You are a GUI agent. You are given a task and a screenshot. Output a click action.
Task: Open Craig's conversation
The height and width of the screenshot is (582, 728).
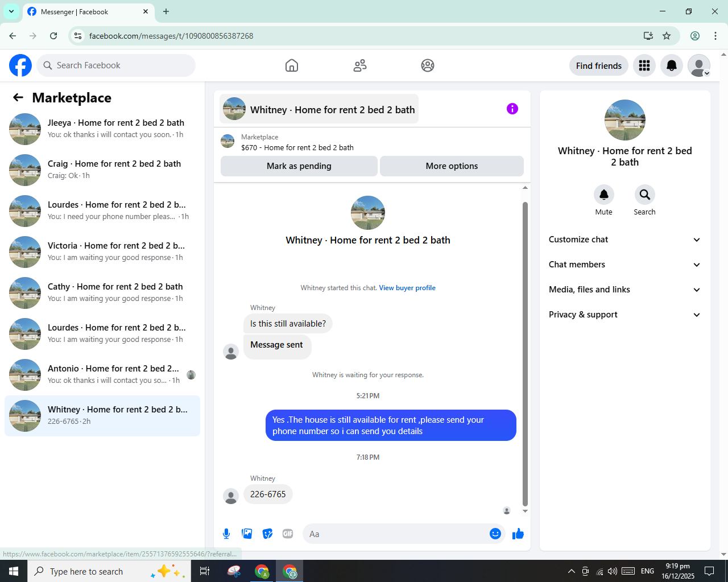102,170
